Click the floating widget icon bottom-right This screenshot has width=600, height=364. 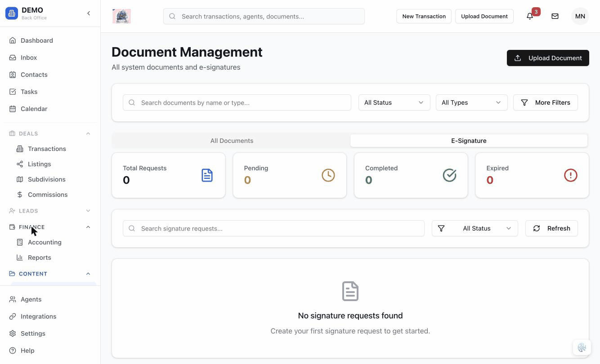click(582, 347)
